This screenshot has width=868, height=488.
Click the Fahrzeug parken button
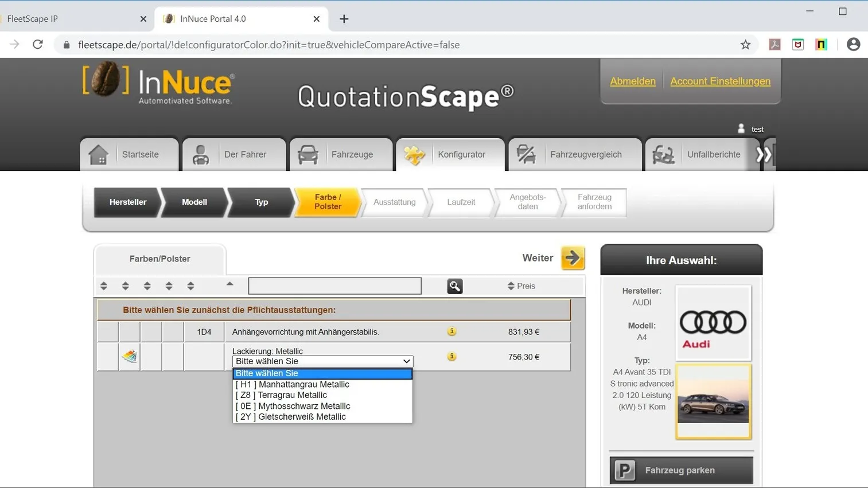pos(682,470)
